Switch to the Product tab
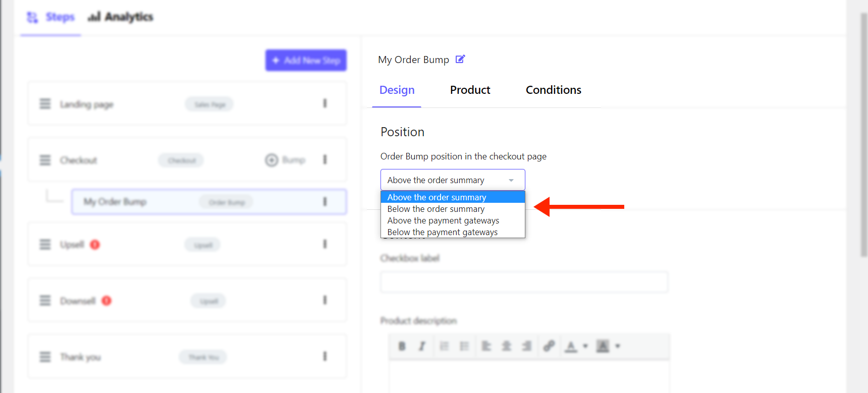 pos(470,90)
